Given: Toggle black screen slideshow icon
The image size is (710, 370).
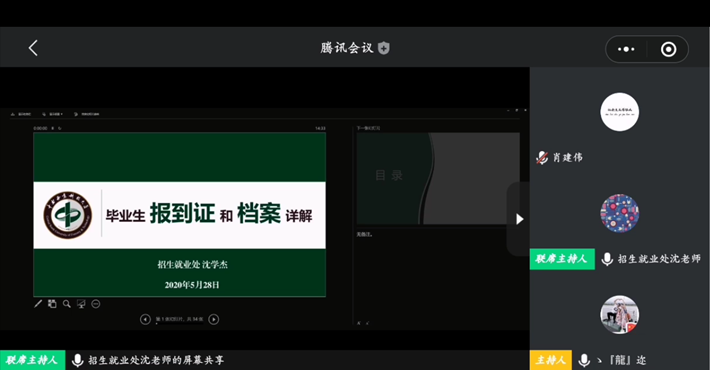Looking at the screenshot, I should click(x=81, y=304).
